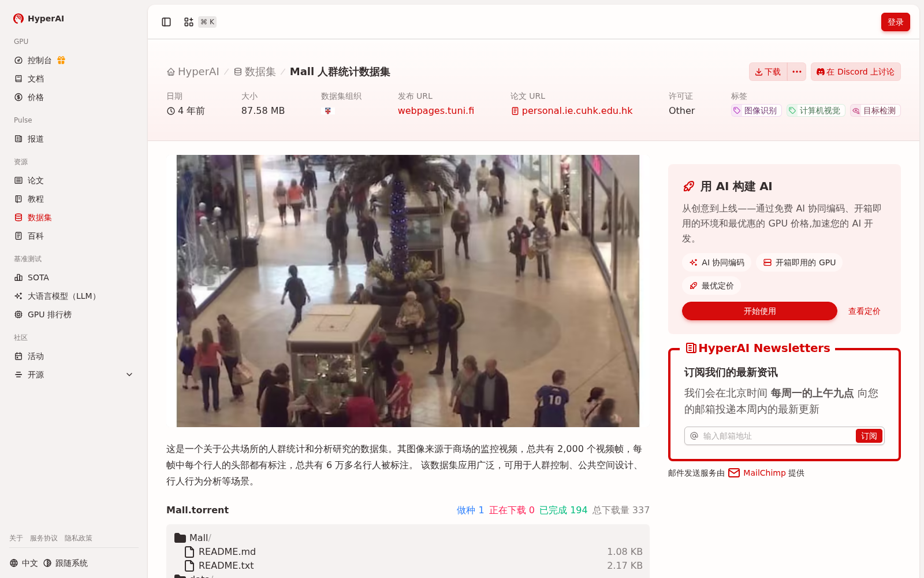Click the 已完成 194 stat
The width and height of the screenshot is (924, 578).
pos(563,510)
